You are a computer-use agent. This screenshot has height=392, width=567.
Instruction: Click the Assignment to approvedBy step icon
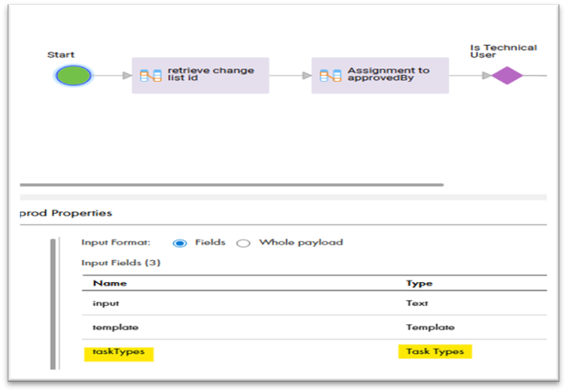pos(330,75)
